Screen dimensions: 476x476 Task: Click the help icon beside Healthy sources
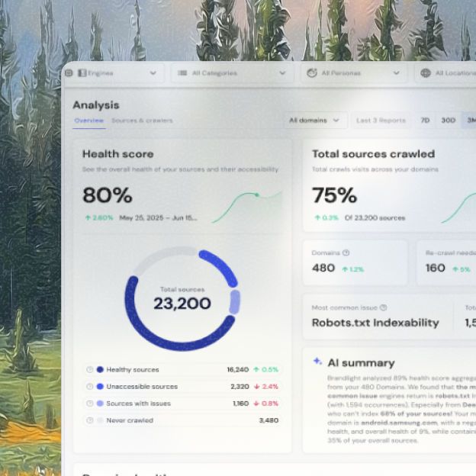coord(89,369)
